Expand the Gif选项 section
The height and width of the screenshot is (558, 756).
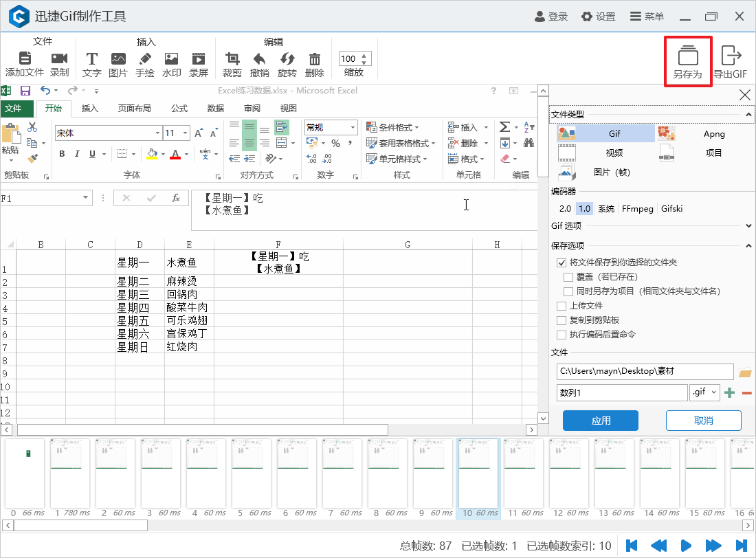click(x=748, y=225)
